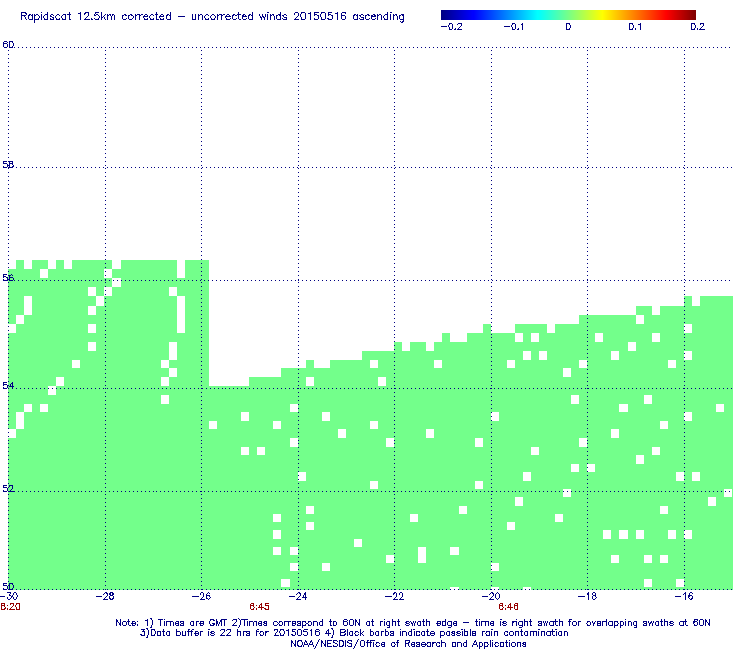Click the -22 longitude axis label

coord(394,597)
